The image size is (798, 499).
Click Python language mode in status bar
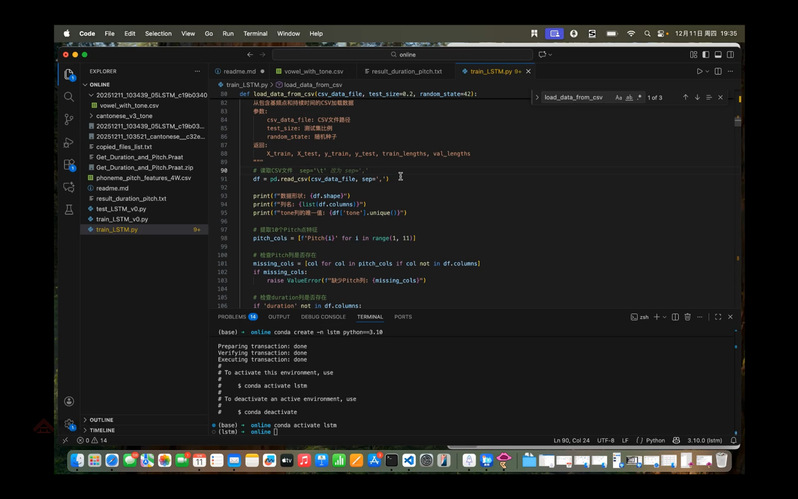pyautogui.click(x=655, y=440)
